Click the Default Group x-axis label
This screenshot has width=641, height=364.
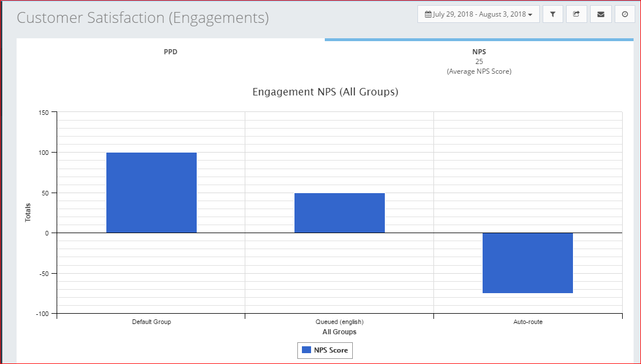(x=152, y=322)
